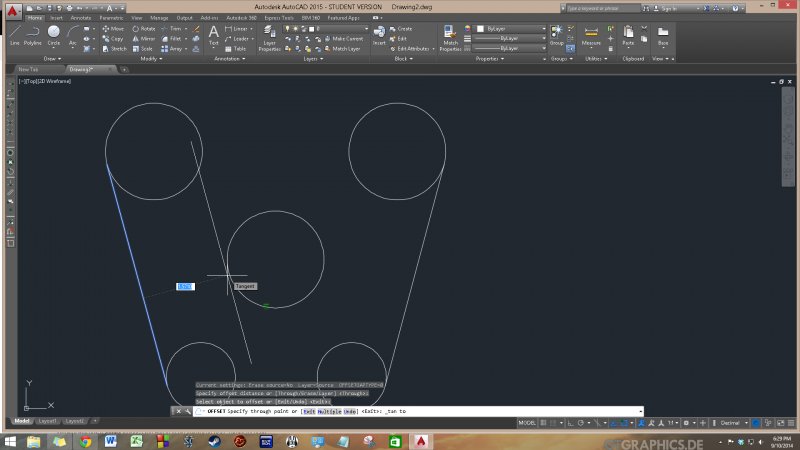The height and width of the screenshot is (450, 800).
Task: Select the Line drawing tool
Action: pos(14,35)
